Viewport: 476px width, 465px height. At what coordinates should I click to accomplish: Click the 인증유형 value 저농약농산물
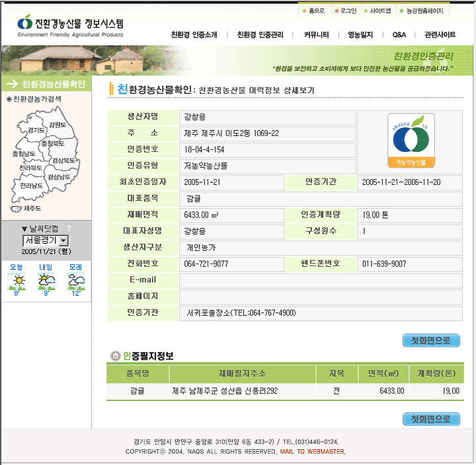[x=206, y=166]
